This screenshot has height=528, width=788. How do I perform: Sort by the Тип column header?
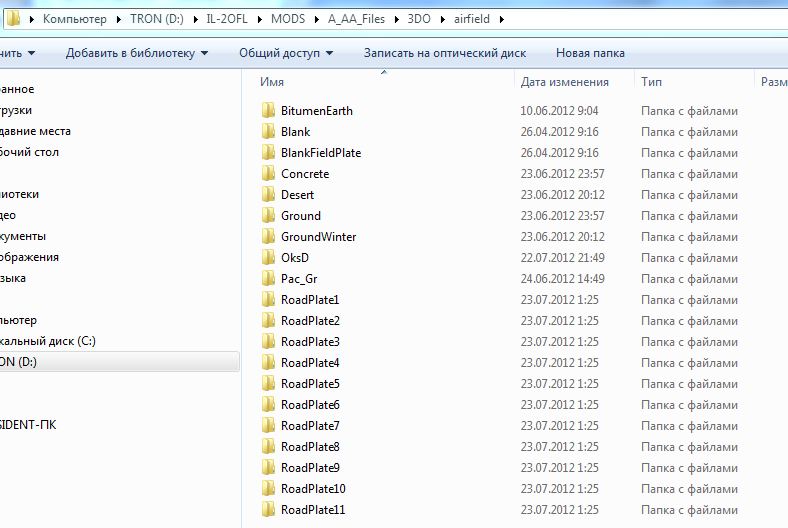point(651,82)
